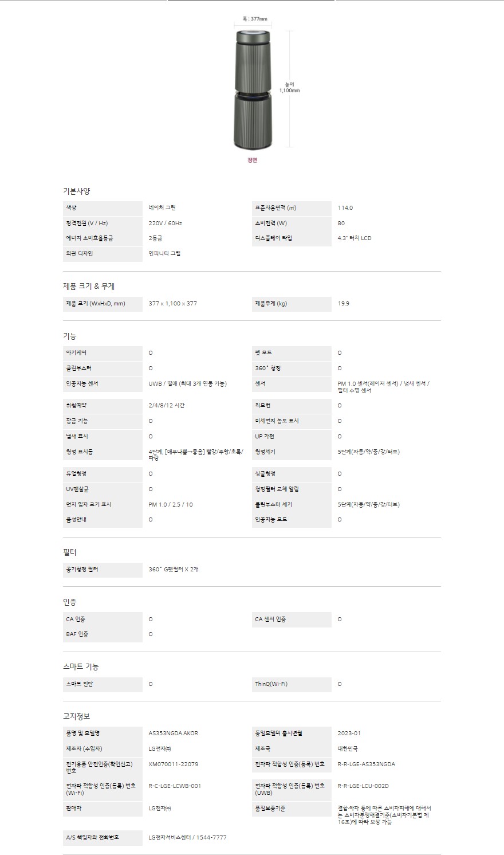Click the 네이처 그린 color value
This screenshot has height=855, width=504.
click(162, 208)
